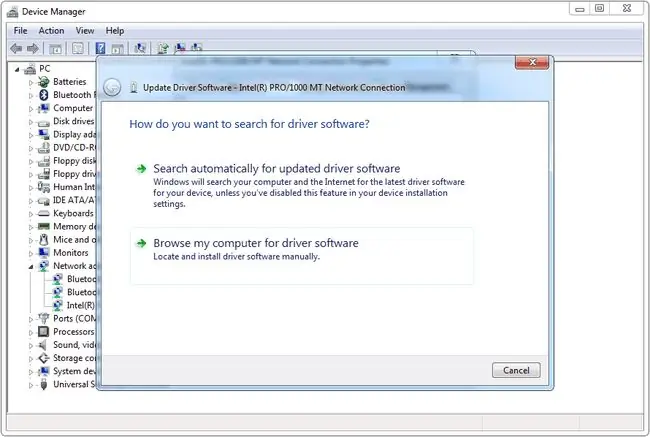Select the Memory devices category icon
Viewport: 650px width, 437px height.
tap(44, 226)
